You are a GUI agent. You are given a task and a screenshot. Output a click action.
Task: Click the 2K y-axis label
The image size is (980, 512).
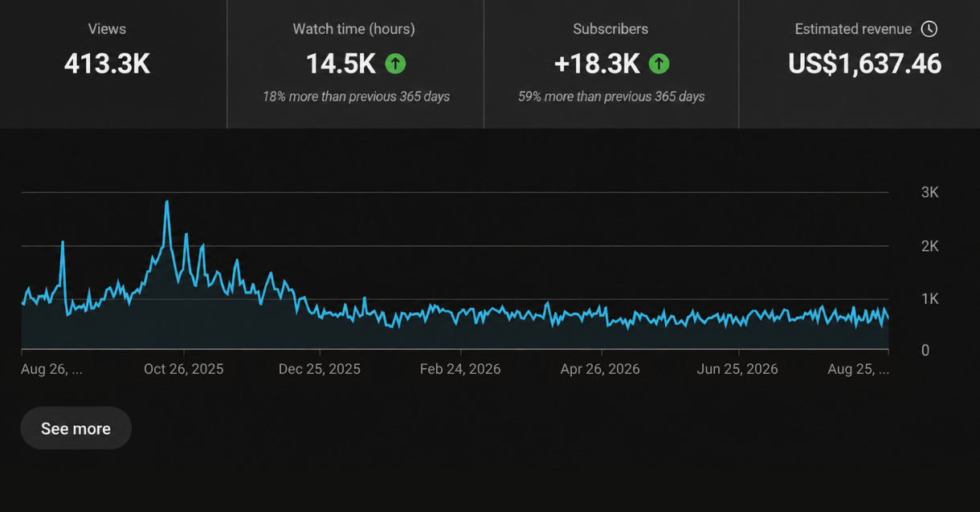930,246
